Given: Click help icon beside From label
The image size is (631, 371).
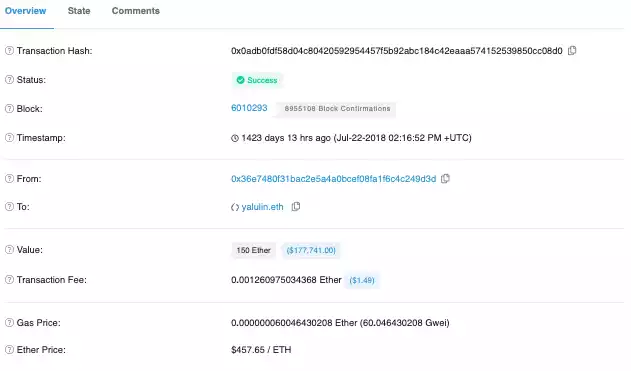Looking at the screenshot, I should point(9,179).
